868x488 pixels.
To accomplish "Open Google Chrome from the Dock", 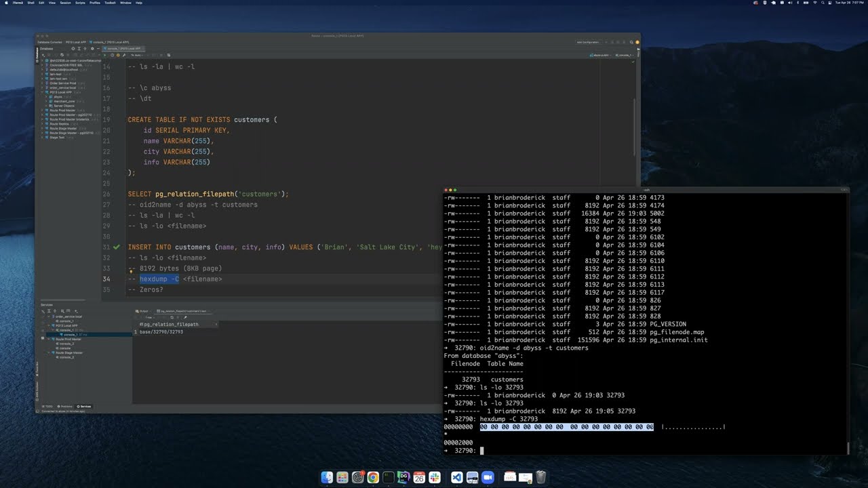I will [373, 478].
